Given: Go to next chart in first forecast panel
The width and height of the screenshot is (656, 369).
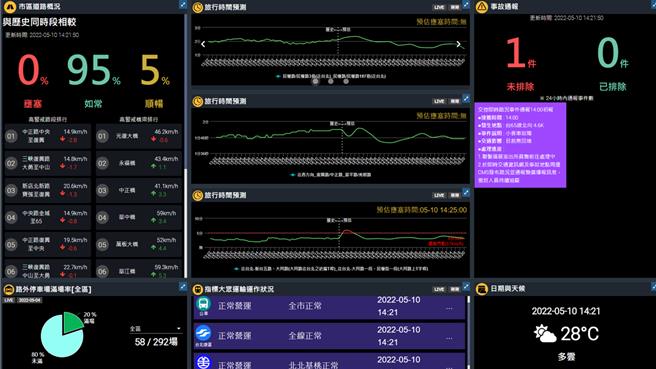Looking at the screenshot, I should (x=459, y=44).
